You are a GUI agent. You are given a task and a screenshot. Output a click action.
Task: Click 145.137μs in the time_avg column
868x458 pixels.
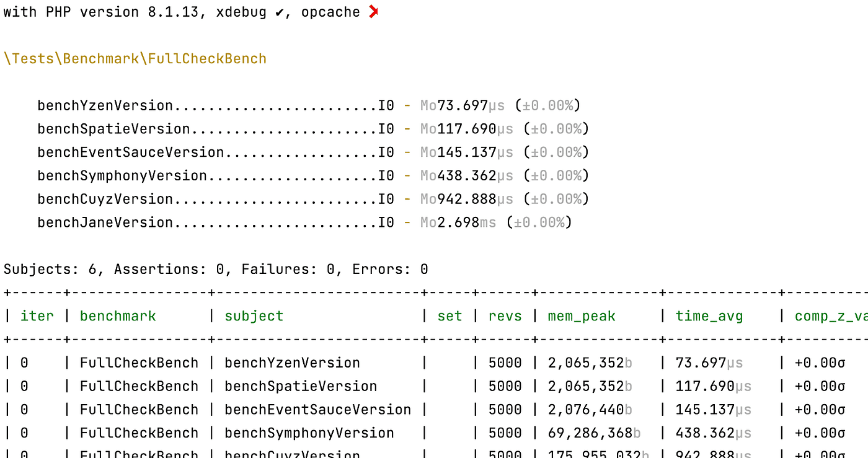coord(714,410)
